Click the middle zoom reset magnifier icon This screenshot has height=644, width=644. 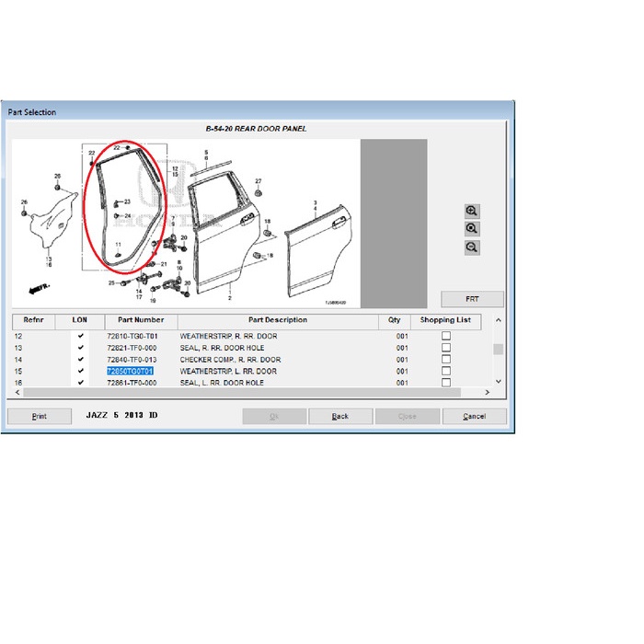click(x=472, y=229)
